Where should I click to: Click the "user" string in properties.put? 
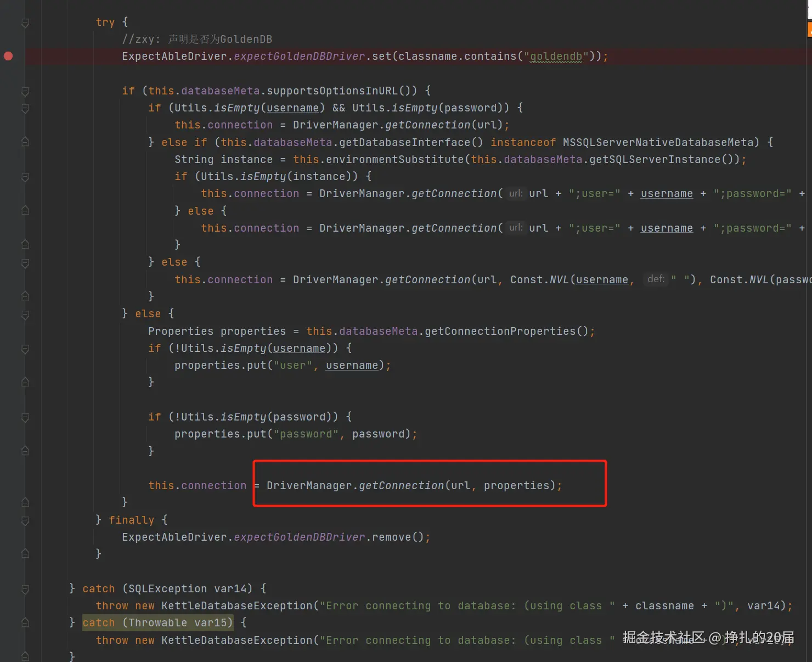(x=292, y=366)
